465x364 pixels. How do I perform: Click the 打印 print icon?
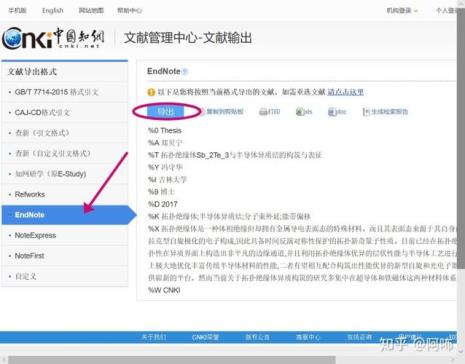point(270,112)
